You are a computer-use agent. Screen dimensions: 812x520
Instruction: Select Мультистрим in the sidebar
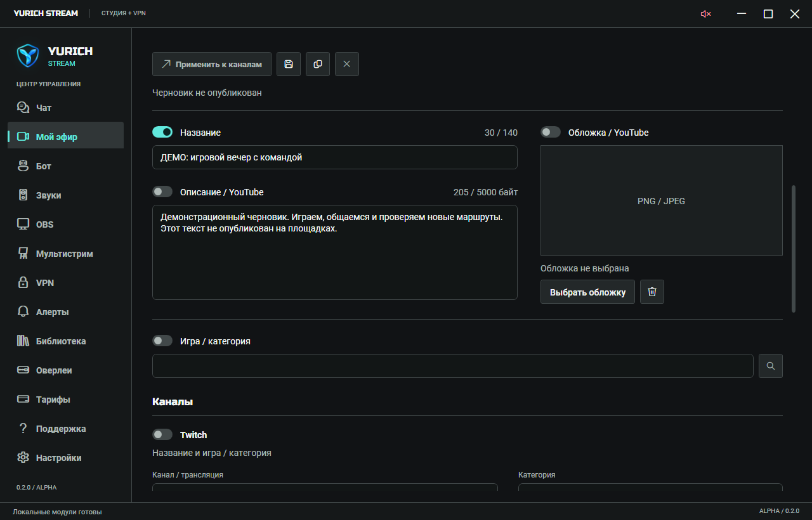(x=65, y=254)
